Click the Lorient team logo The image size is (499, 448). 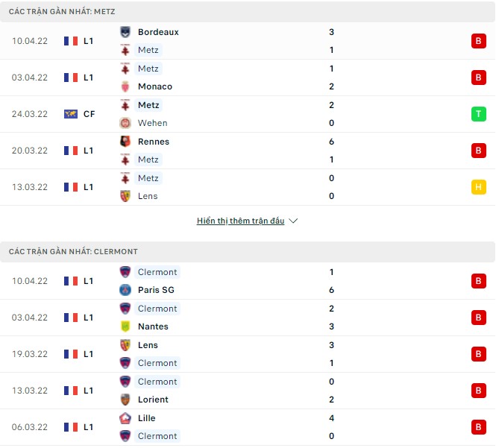click(125, 400)
